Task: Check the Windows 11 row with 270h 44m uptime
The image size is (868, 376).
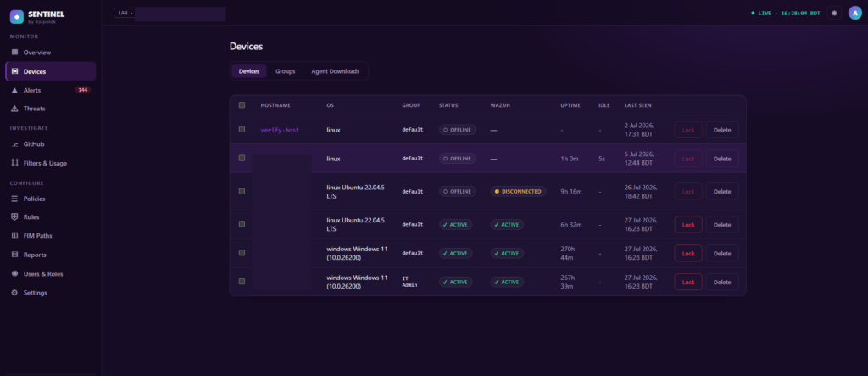Action: click(242, 252)
